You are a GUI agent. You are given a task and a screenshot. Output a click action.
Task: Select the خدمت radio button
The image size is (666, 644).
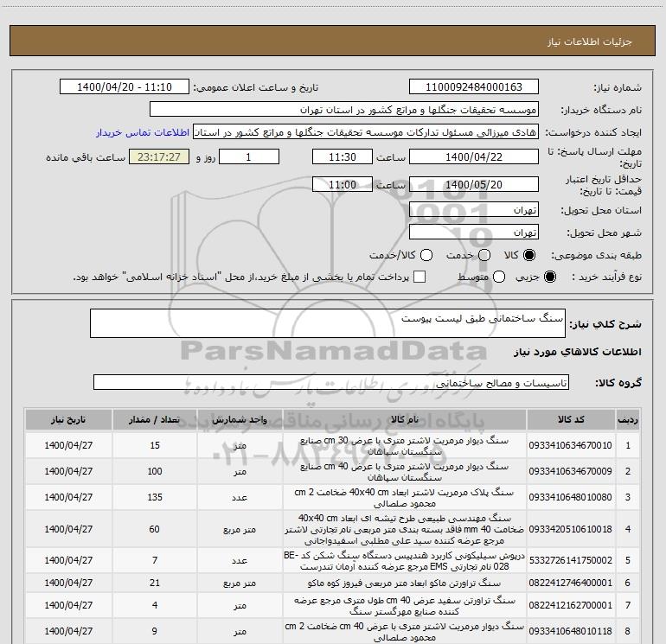[x=484, y=255]
